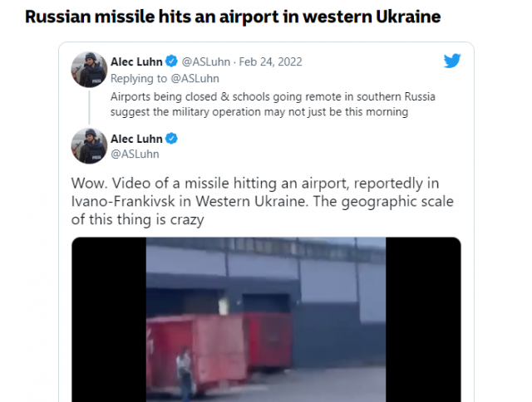Click the thread line connecting the two tweets
532x402 pixels.
(x=89, y=108)
